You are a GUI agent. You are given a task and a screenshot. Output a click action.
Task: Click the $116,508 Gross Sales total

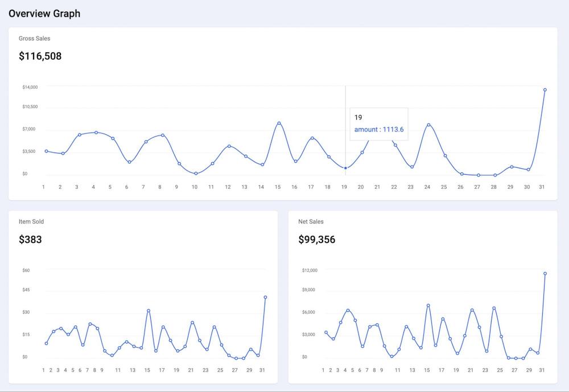pos(40,56)
